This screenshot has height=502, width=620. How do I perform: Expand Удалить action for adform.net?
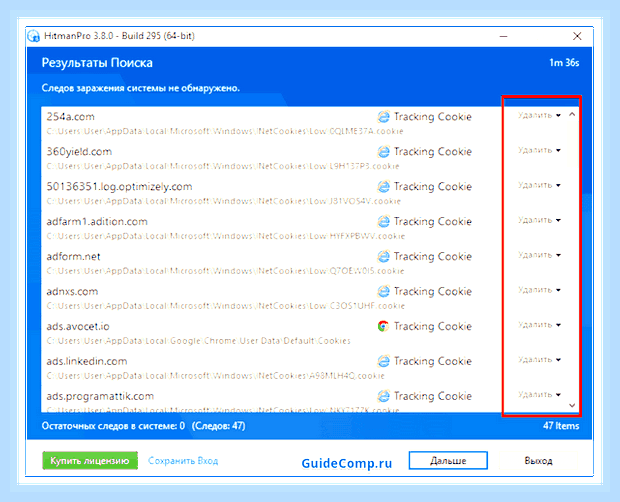coord(539,255)
